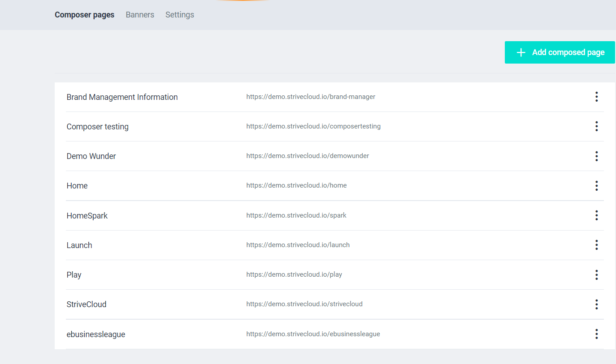
Task: Click the demowunder URL link
Action: tap(308, 155)
